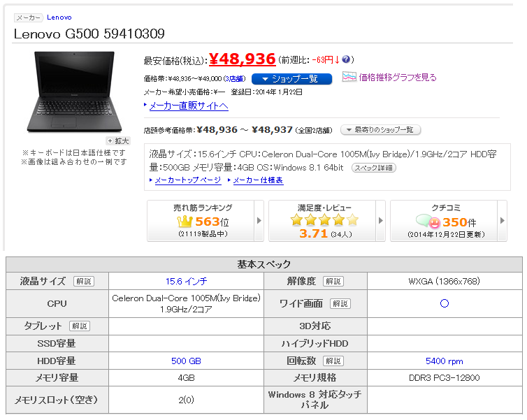Screen dimensions: 527x420
Task: Click the 2(0) memory slot value
Action: [x=186, y=400]
